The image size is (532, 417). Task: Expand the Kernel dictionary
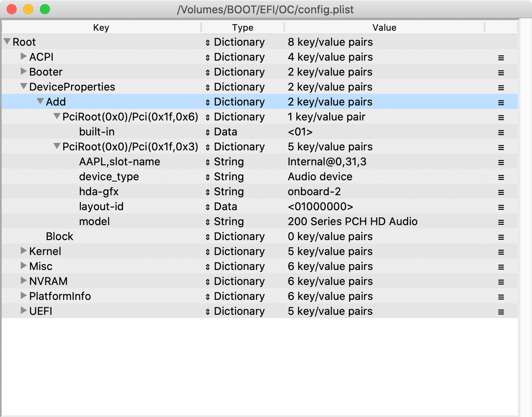click(24, 251)
